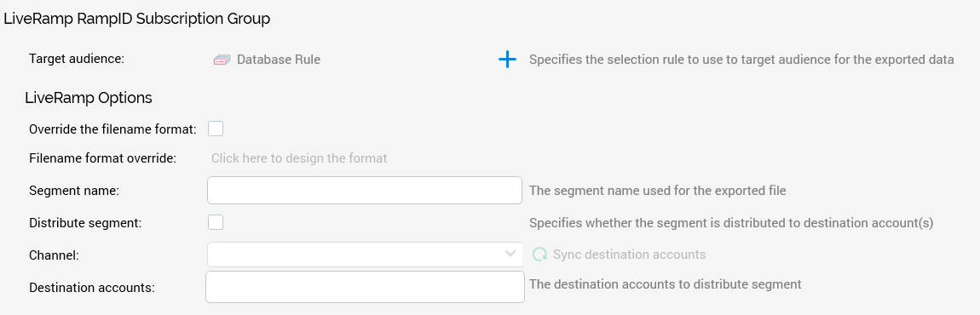The image size is (980, 315).
Task: Select the Database Rule placeholder text
Action: [x=278, y=60]
